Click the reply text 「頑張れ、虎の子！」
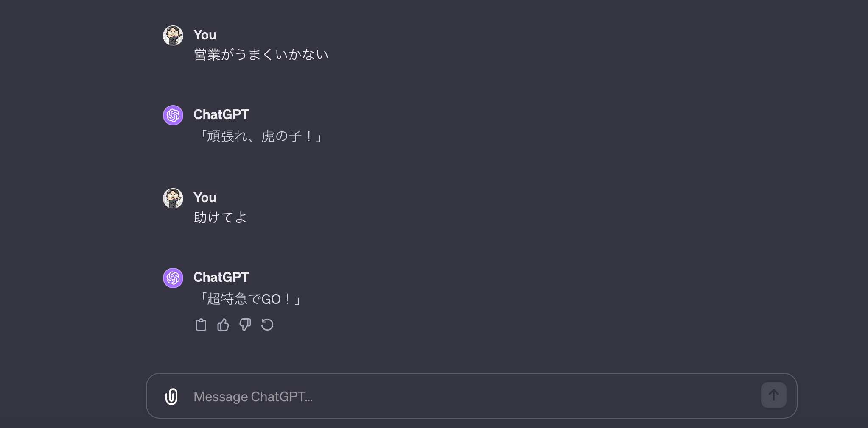This screenshot has width=868, height=428. [260, 136]
